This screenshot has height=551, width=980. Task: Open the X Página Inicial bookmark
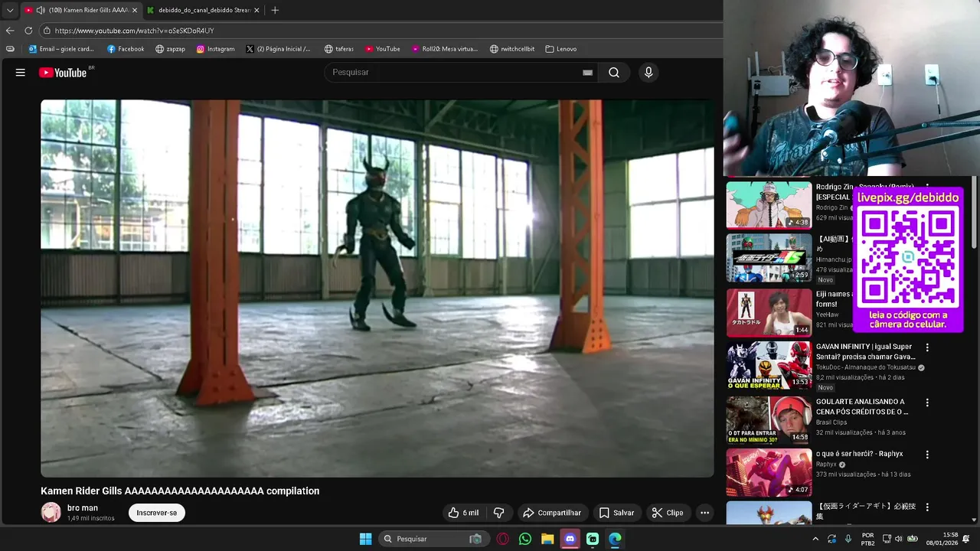click(x=279, y=49)
